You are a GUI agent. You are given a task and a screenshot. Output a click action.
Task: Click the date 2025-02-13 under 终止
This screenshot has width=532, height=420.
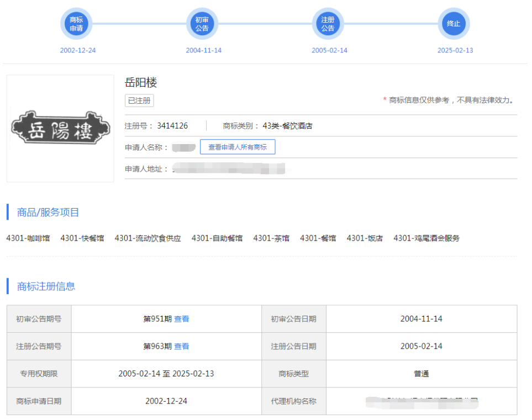click(455, 50)
